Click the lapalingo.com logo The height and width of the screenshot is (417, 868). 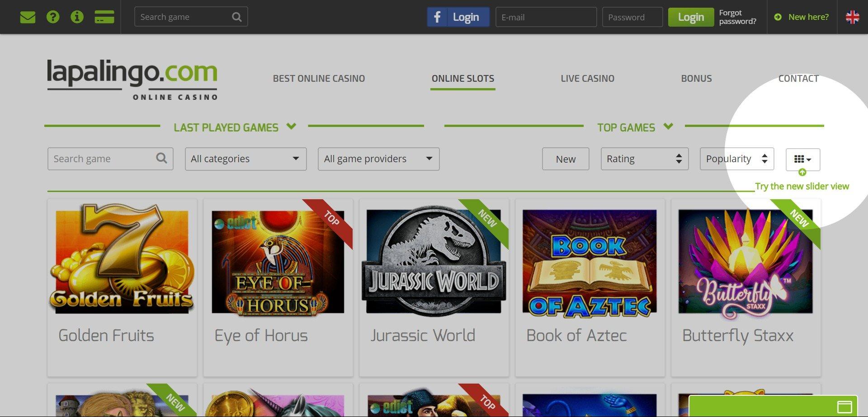click(x=132, y=80)
